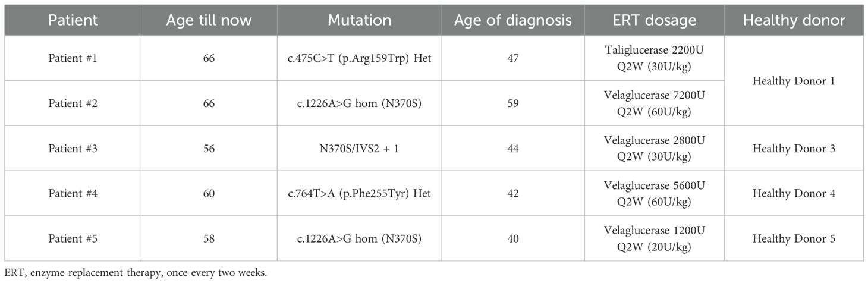Click the Patient column header
Image resolution: width=868 pixels, height=283 pixels.
tap(73, 20)
